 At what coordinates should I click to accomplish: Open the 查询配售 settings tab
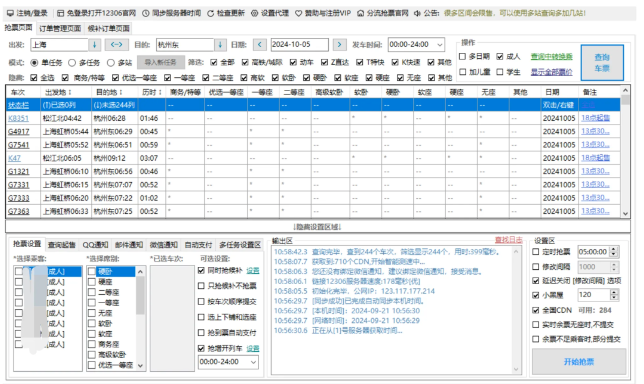62,245
